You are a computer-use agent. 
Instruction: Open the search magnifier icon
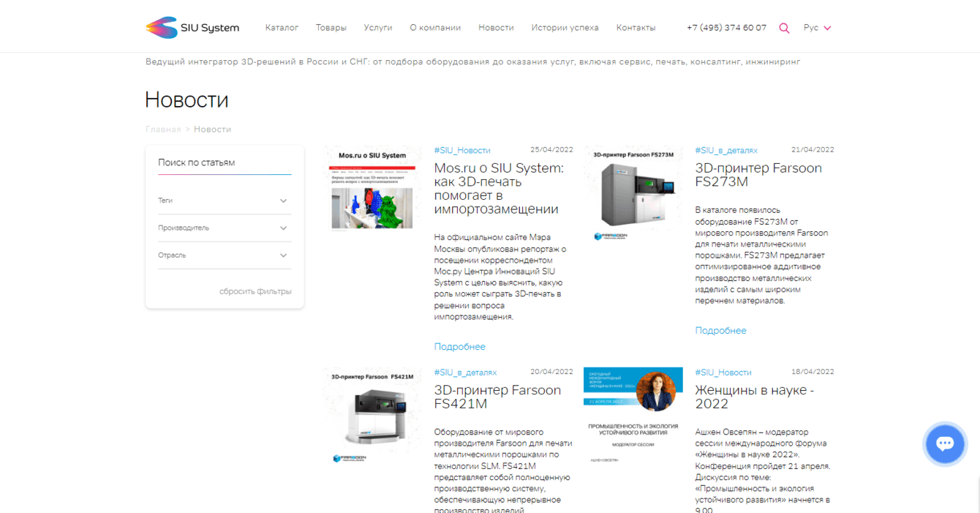(784, 28)
